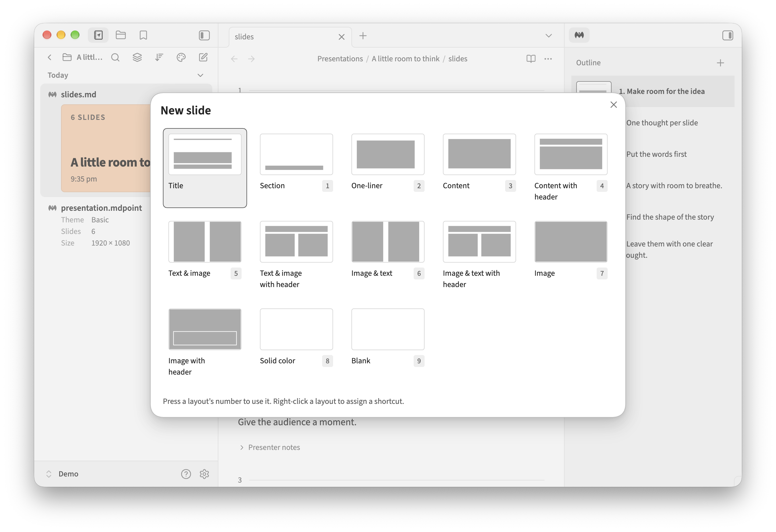The width and height of the screenshot is (776, 532).
Task: Select the Title slide layout
Action: pos(205,168)
